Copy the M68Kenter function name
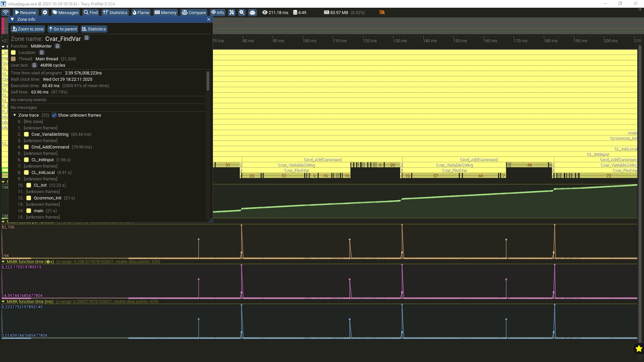 click(x=57, y=46)
